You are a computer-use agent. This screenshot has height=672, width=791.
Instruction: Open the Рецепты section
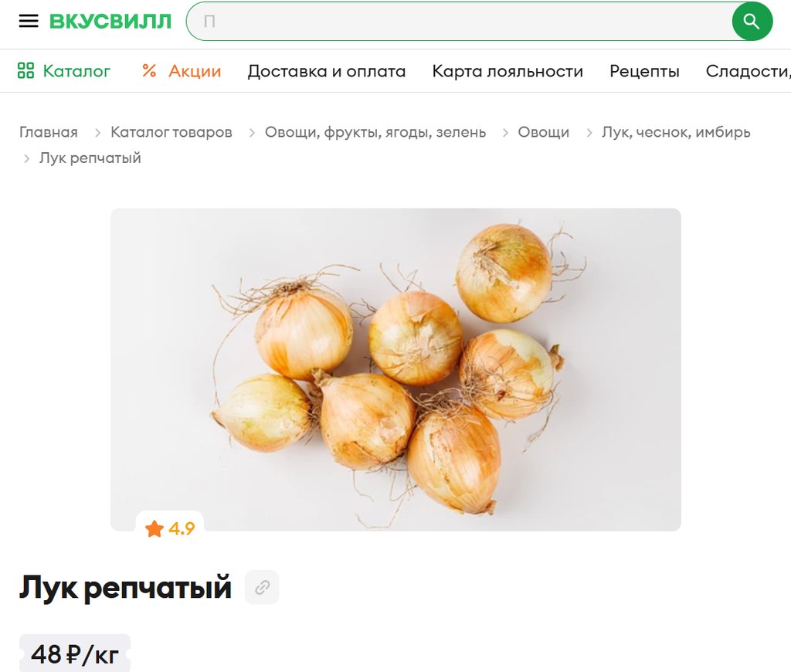644,71
